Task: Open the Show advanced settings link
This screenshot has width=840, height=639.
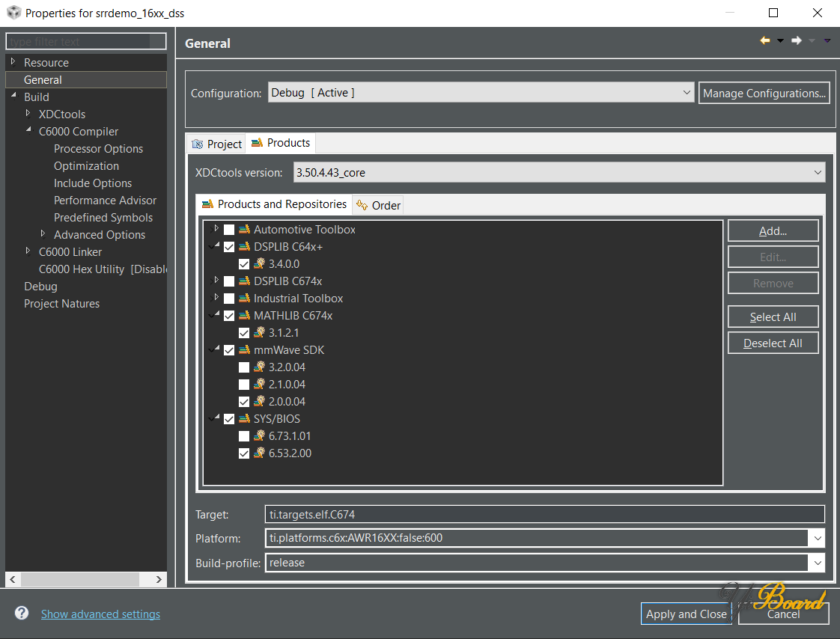Action: pyautogui.click(x=100, y=614)
